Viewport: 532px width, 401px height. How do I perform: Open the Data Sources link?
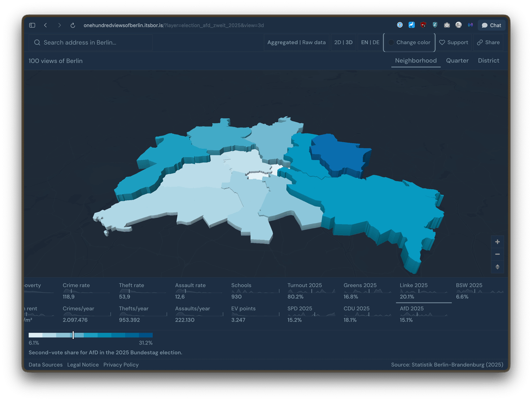coord(45,365)
